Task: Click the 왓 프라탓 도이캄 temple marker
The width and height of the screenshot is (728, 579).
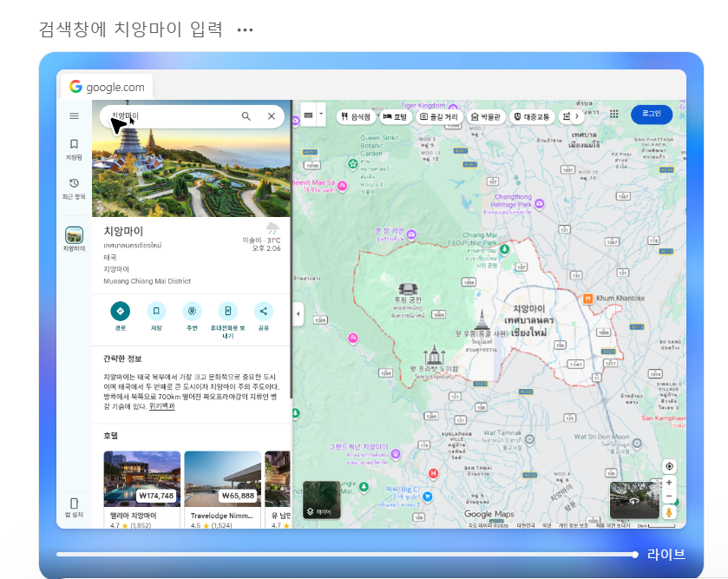Action: [x=434, y=355]
